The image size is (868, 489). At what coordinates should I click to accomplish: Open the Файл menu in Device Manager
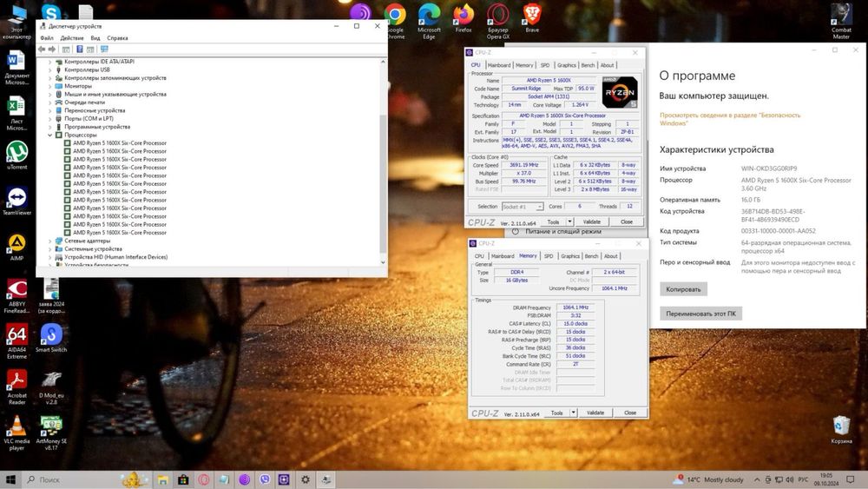pyautogui.click(x=47, y=38)
